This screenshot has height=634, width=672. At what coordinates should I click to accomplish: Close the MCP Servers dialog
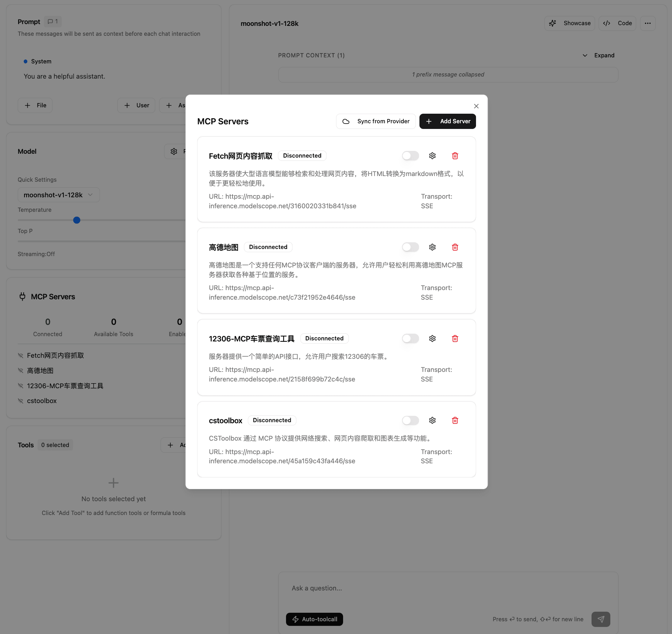(x=476, y=106)
